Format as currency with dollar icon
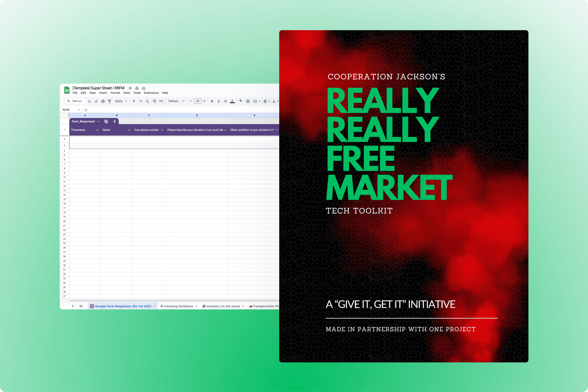 134,101
